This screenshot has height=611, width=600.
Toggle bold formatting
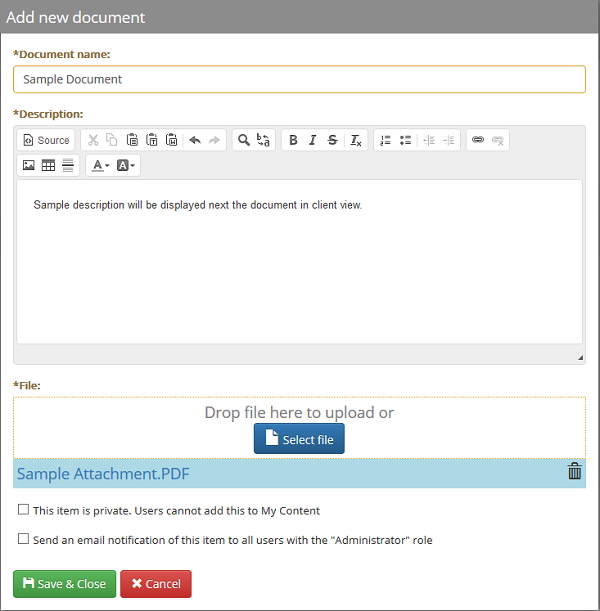point(293,140)
